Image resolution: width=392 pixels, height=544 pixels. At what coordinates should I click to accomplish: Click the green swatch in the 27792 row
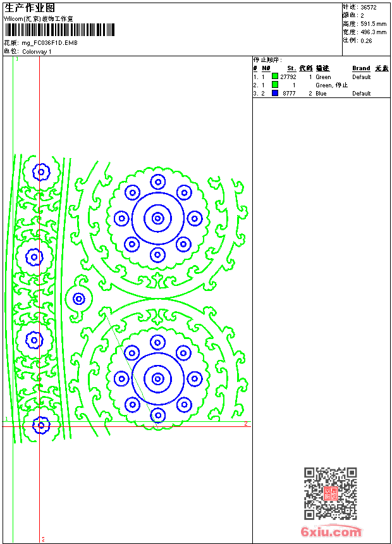click(275, 76)
